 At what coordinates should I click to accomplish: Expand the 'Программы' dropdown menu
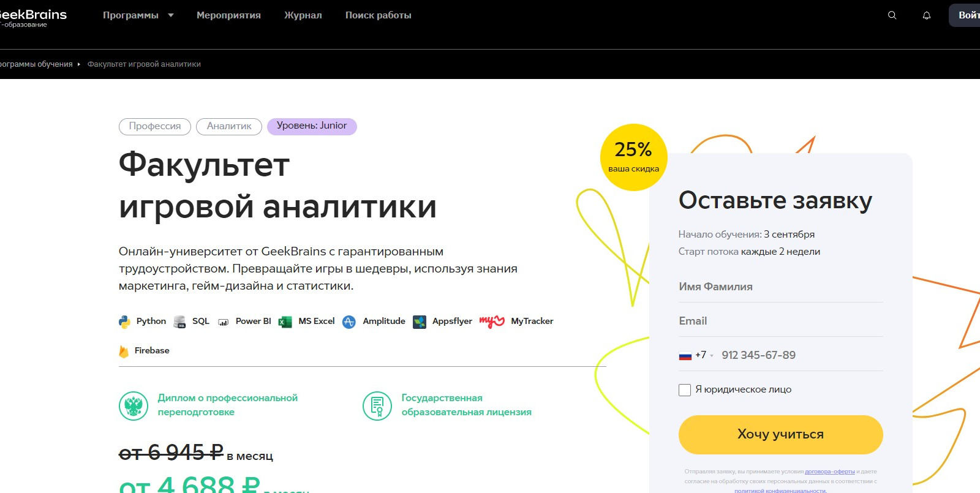pyautogui.click(x=138, y=15)
